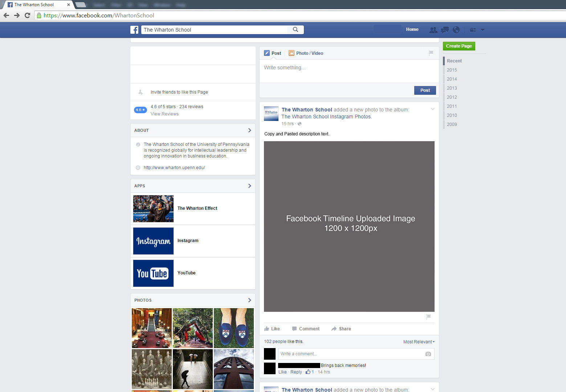Viewport: 566px width, 392px height.
Task: Like the first post
Action: [x=272, y=329]
